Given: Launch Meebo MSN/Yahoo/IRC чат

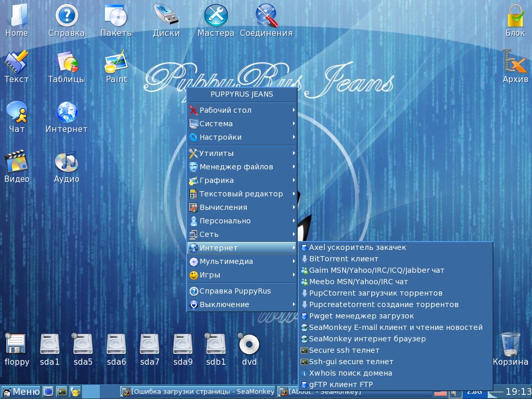Looking at the screenshot, I should [x=395, y=282].
